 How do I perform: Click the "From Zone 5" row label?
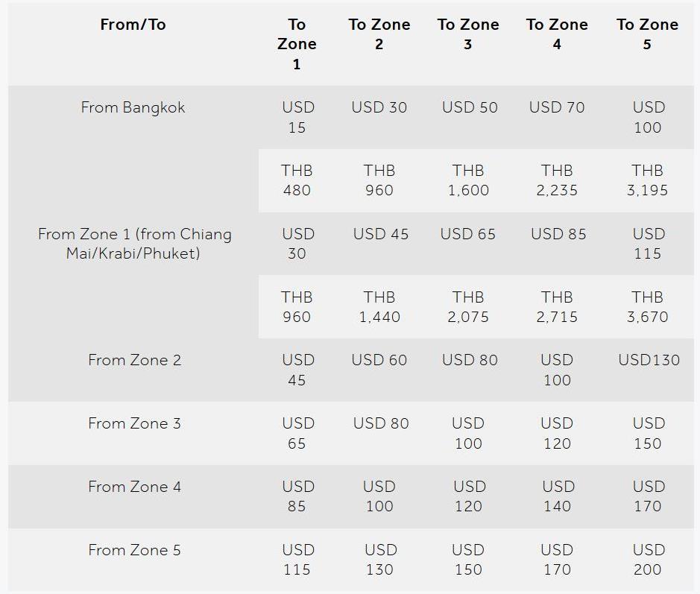(134, 550)
